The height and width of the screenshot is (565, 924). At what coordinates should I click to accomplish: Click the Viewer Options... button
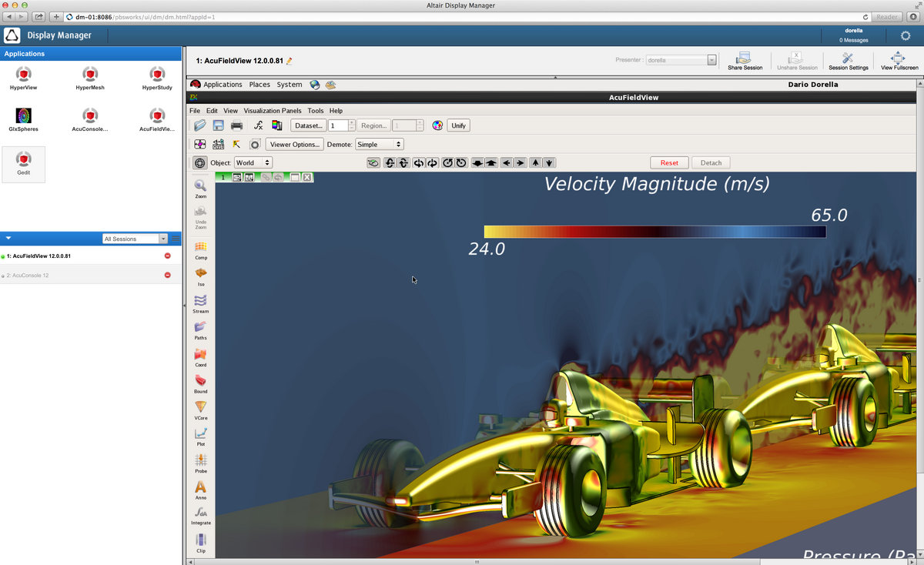pyautogui.click(x=294, y=144)
